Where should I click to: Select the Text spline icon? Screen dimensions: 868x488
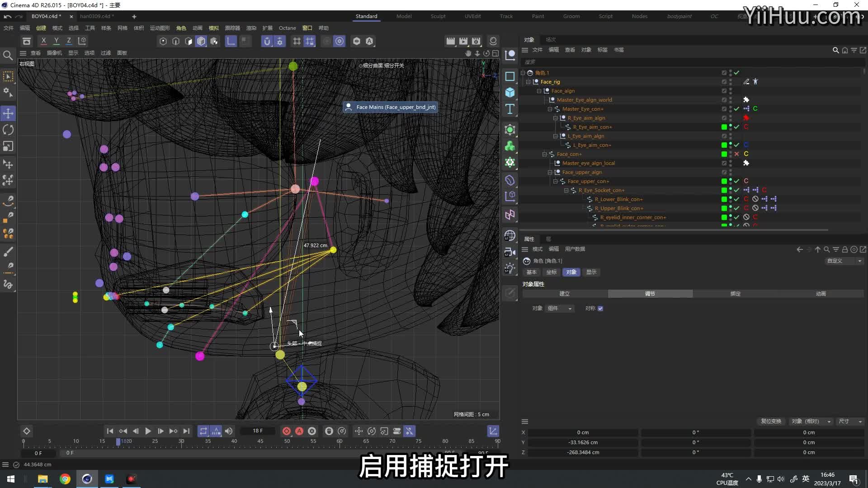pyautogui.click(x=510, y=109)
